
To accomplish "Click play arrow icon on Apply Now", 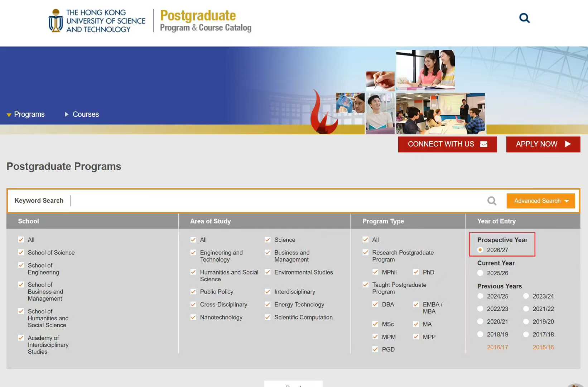I will click(x=568, y=144).
